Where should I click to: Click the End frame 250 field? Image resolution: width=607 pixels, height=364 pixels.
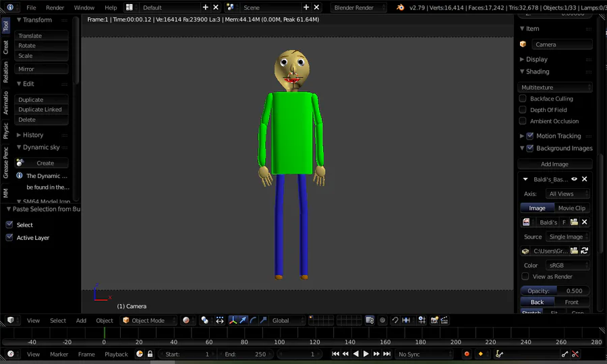(x=245, y=354)
